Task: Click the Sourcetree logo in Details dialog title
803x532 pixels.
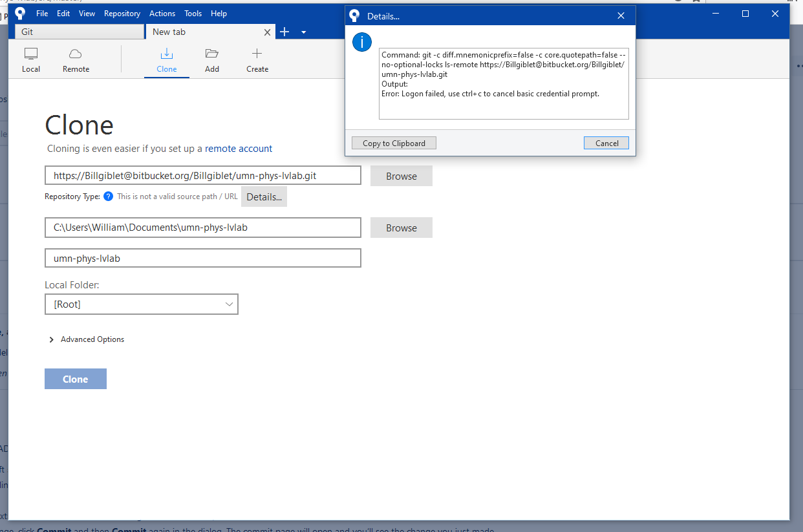Action: [354, 16]
